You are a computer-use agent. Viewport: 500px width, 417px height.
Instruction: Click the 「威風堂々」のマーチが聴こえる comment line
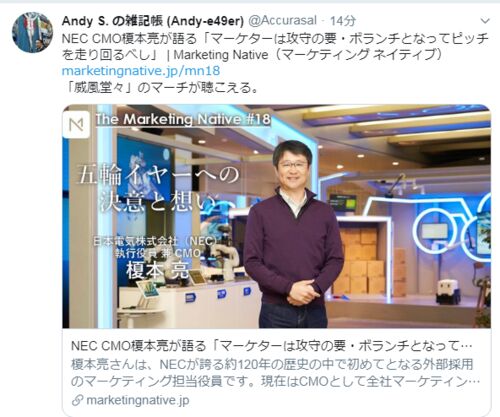(x=160, y=88)
